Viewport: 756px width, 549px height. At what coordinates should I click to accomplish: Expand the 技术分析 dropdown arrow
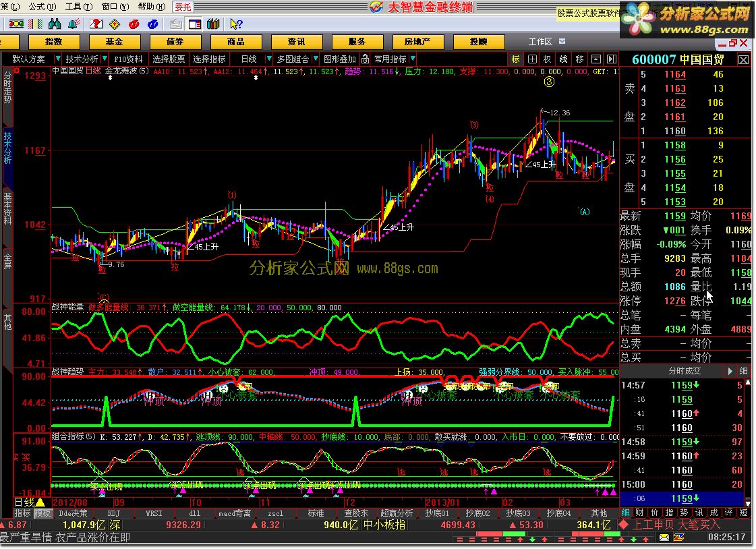click(104, 59)
